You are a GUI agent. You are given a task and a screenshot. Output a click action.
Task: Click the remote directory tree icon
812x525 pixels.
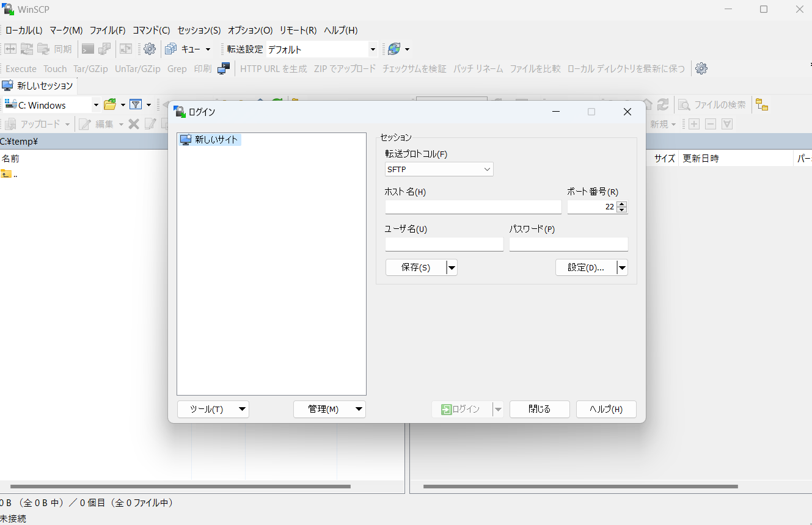(x=762, y=104)
